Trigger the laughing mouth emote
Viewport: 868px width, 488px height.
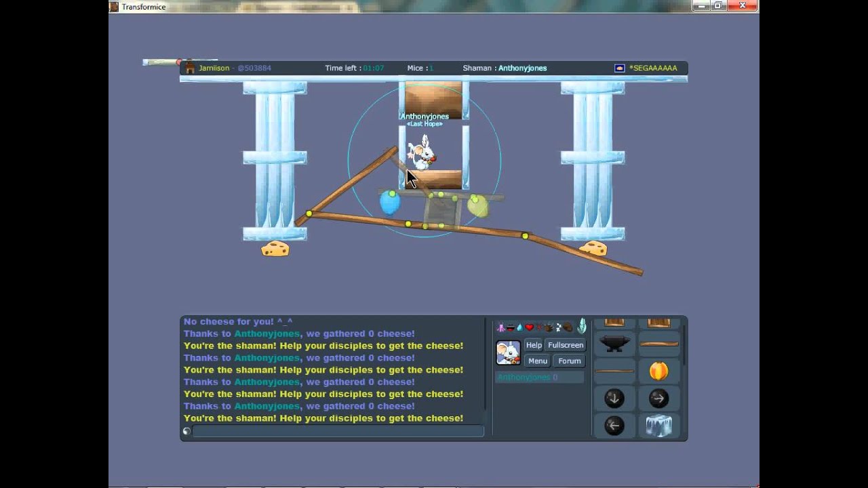click(x=511, y=328)
